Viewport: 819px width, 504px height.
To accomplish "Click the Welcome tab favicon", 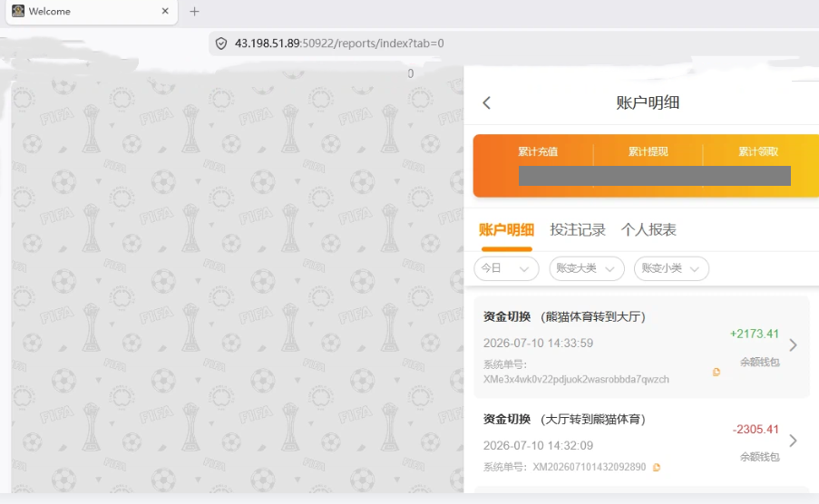I will [x=18, y=11].
